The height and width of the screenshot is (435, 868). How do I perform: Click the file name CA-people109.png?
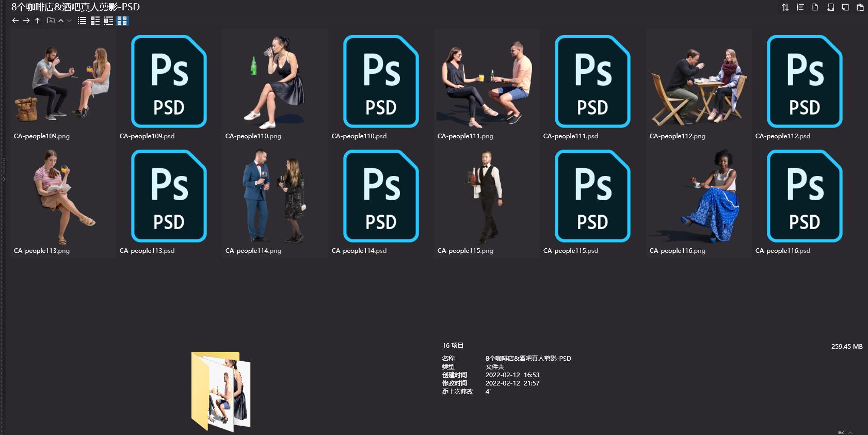42,136
